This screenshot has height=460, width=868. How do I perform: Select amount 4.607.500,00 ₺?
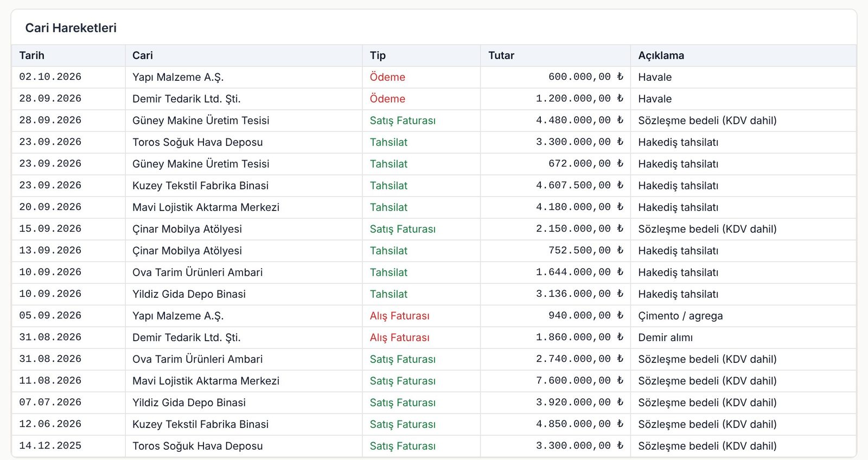(x=580, y=186)
